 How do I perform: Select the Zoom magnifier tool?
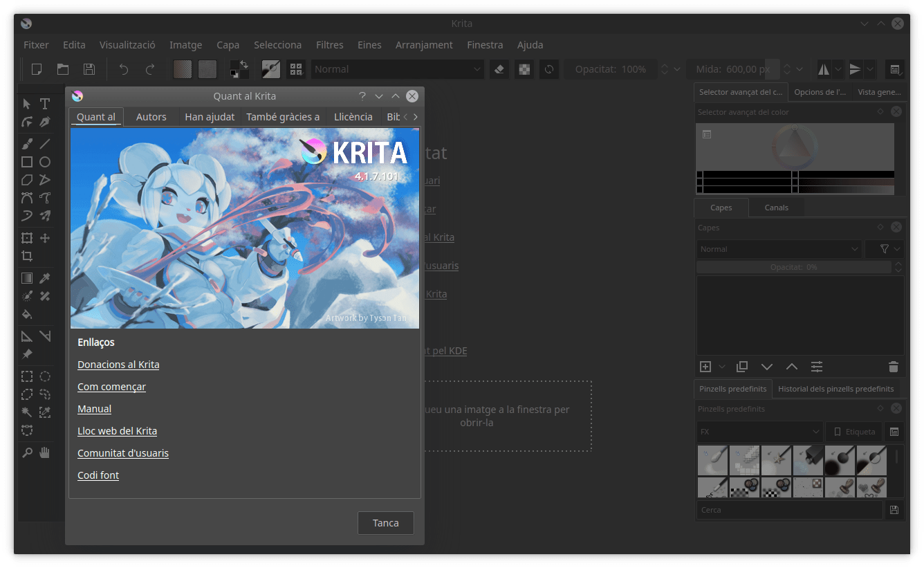26,452
